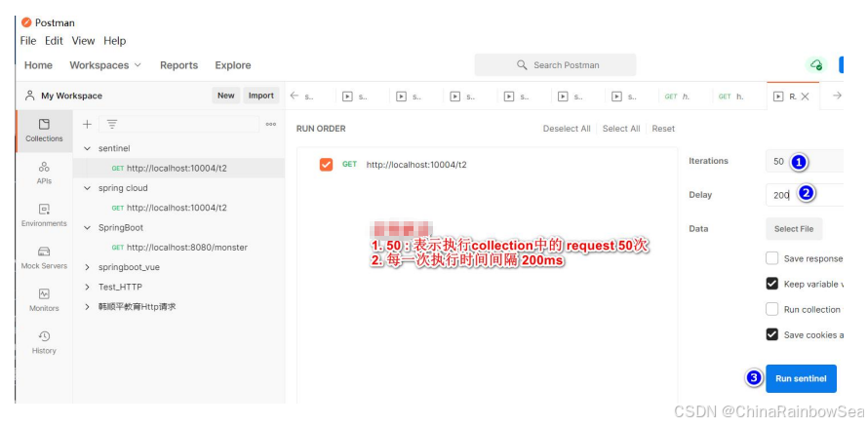Viewport: 868px width, 426px height.
Task: Click the Import button
Action: 261,96
